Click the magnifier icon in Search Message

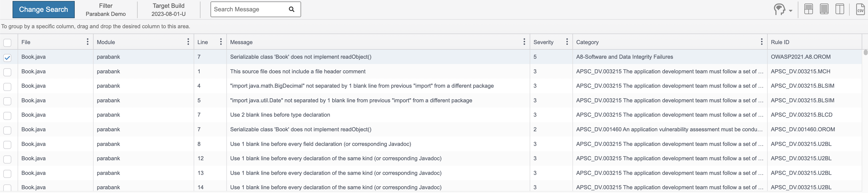click(292, 9)
